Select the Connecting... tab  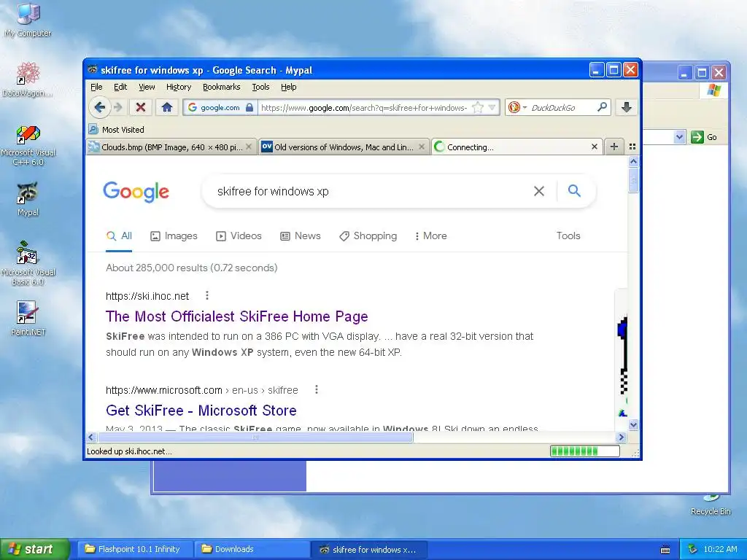[x=517, y=147]
